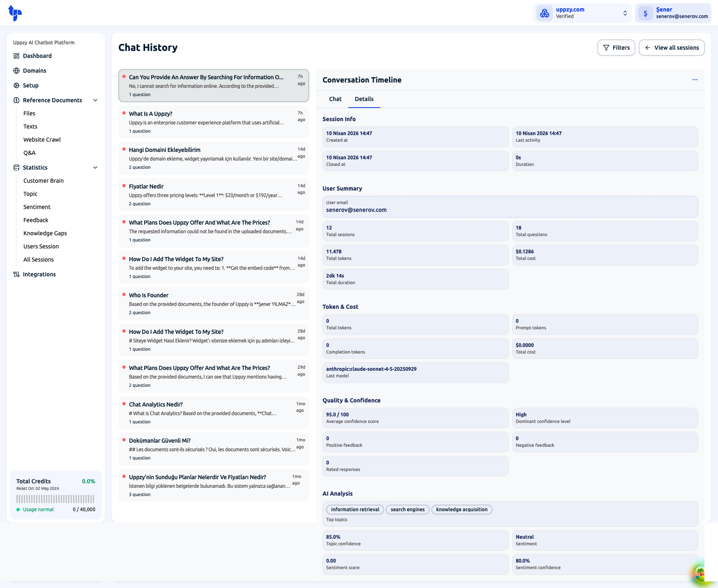The height and width of the screenshot is (588, 718).
Task: Click the Domains menu item label
Action: point(35,71)
